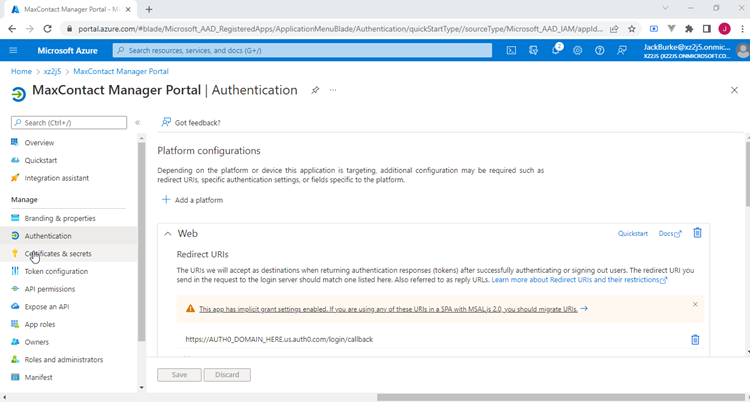Open Cloud Shell from the top bar
Screen dimensions: 750x402
pos(511,50)
